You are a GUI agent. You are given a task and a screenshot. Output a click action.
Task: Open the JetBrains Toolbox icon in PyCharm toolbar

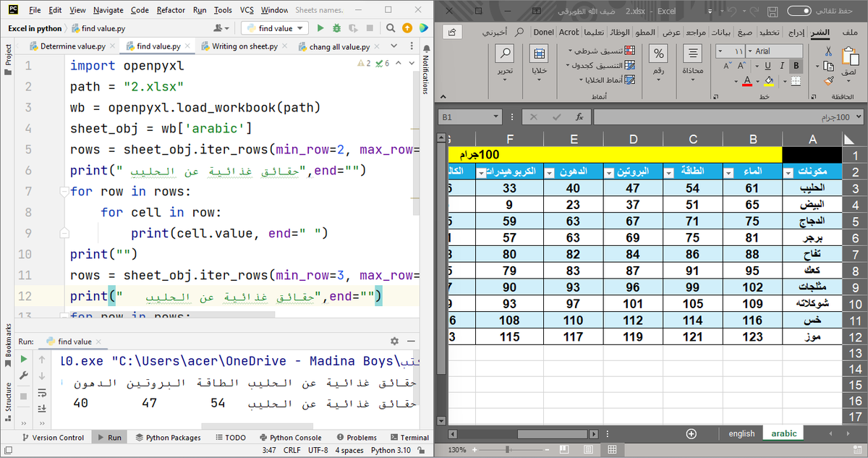pyautogui.click(x=423, y=28)
